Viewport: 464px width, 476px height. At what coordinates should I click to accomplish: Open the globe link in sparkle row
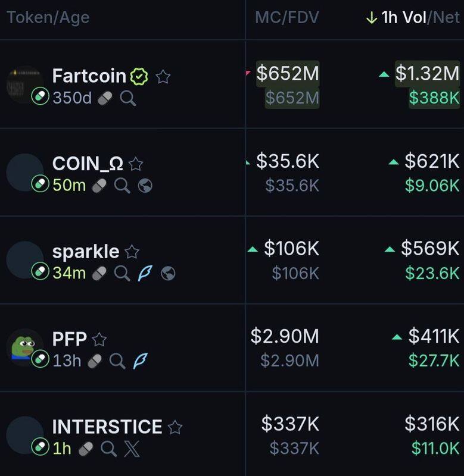168,274
